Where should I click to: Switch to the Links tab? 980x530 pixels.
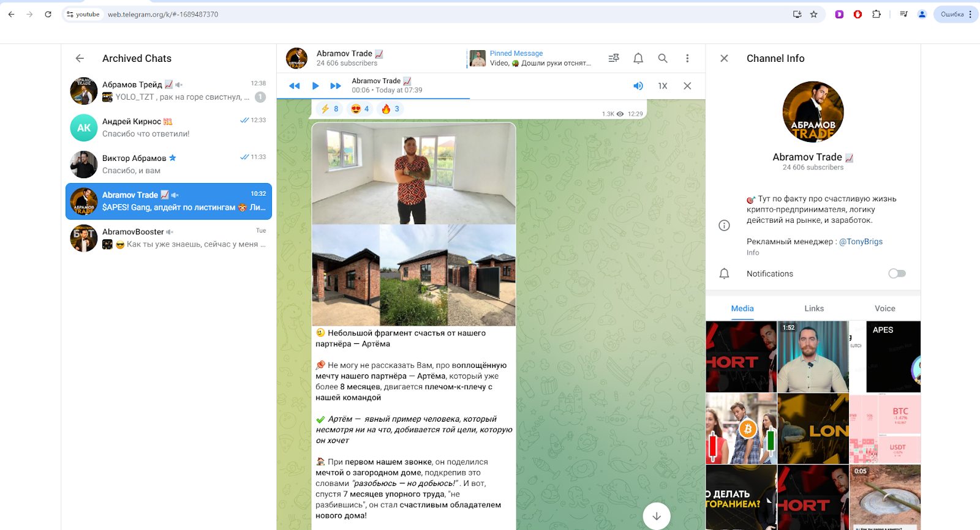pos(814,308)
